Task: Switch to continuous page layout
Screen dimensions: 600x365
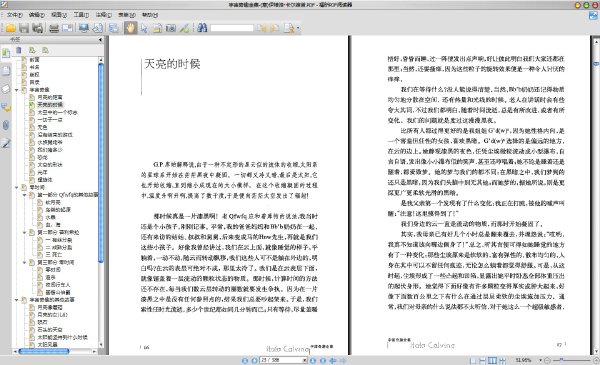Action: 483,360
